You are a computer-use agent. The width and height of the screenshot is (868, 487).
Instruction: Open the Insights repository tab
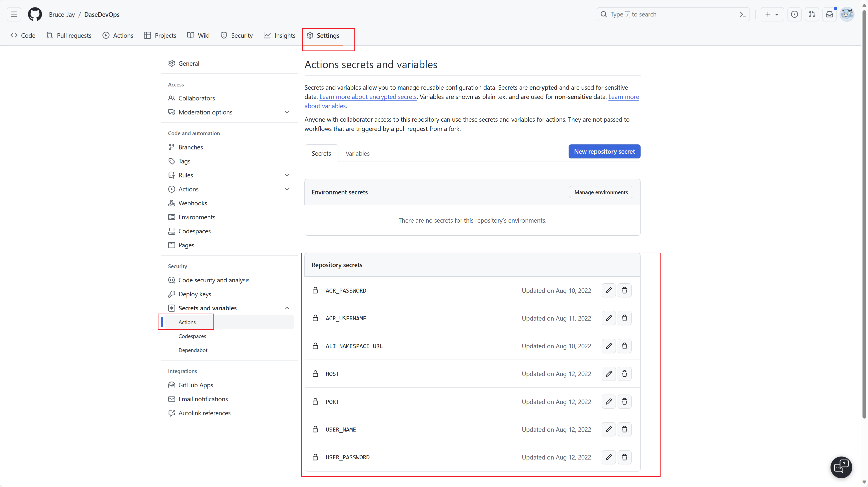279,36
